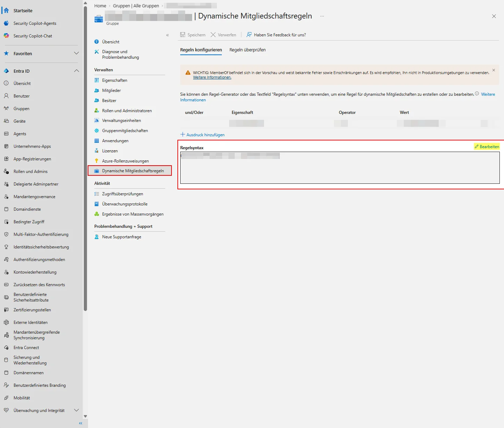This screenshot has width=504, height=428.
Task: Go to Home breadcrumb link
Action: click(x=100, y=6)
